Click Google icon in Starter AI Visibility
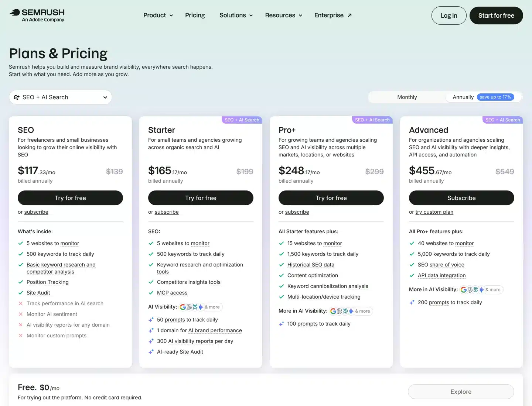This screenshot has height=406, width=532. coord(183,307)
